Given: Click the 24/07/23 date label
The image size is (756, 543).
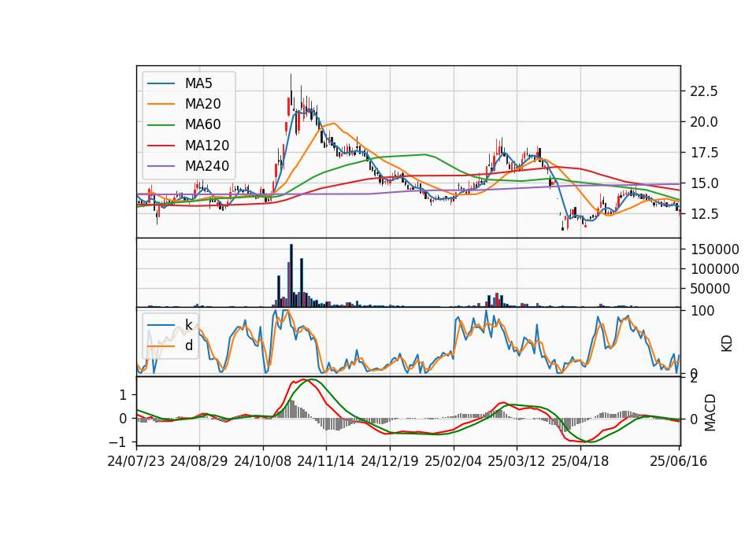Looking at the screenshot, I should (136, 461).
